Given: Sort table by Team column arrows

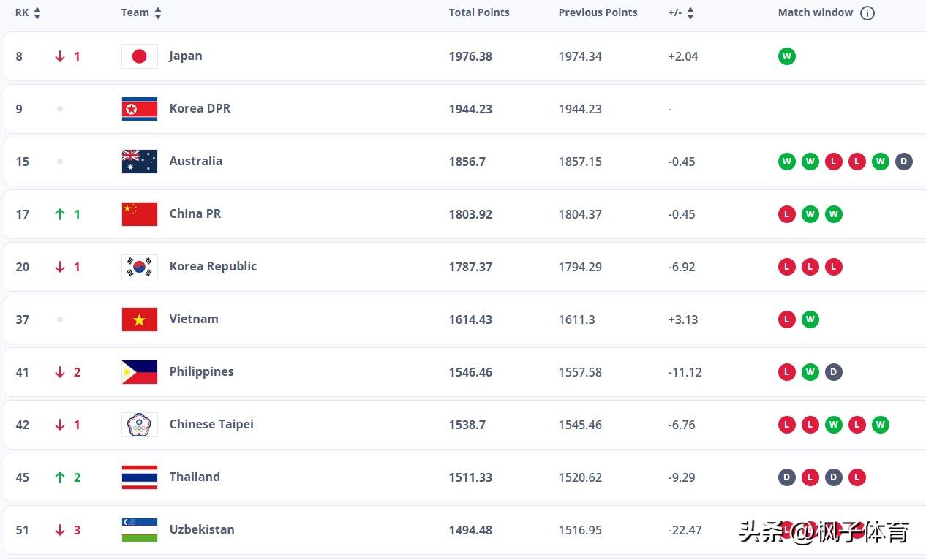Looking at the screenshot, I should [158, 13].
